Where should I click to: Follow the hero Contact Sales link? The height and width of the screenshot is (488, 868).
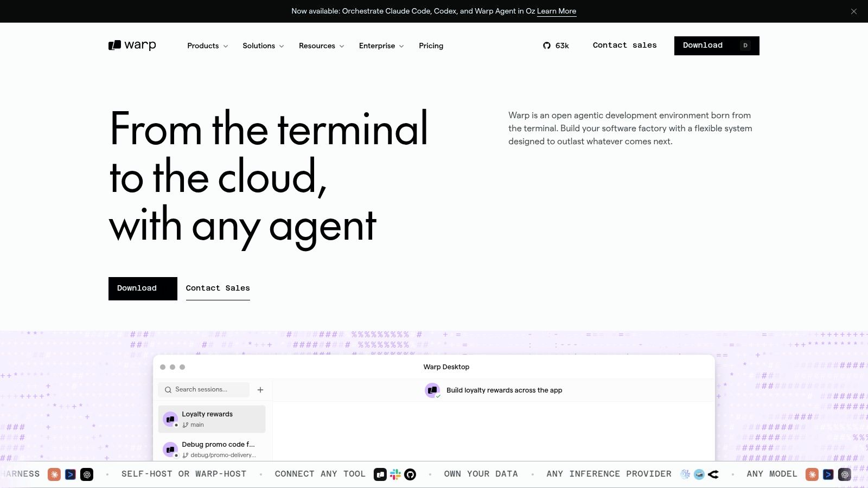218,288
